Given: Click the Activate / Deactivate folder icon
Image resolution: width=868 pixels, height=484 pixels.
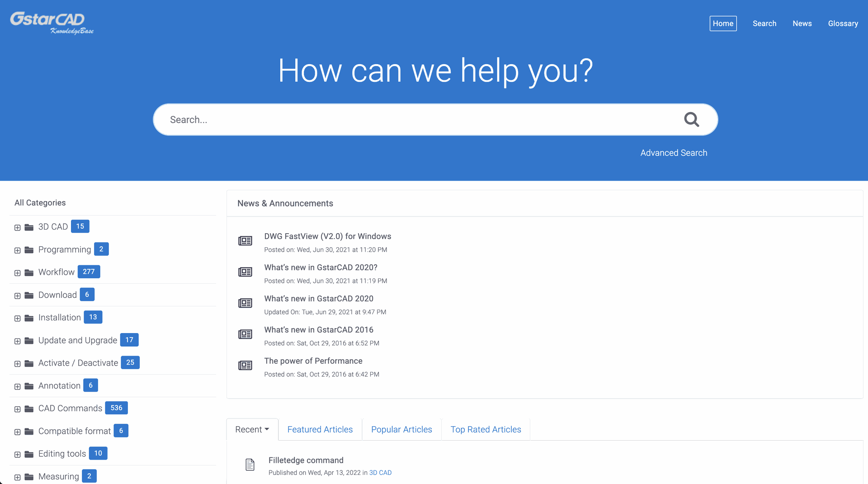Looking at the screenshot, I should 29,363.
